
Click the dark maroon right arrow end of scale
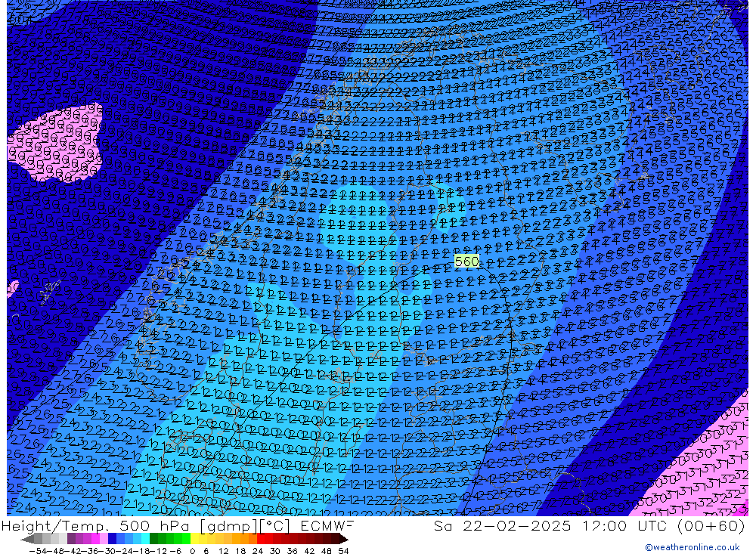tap(344, 539)
